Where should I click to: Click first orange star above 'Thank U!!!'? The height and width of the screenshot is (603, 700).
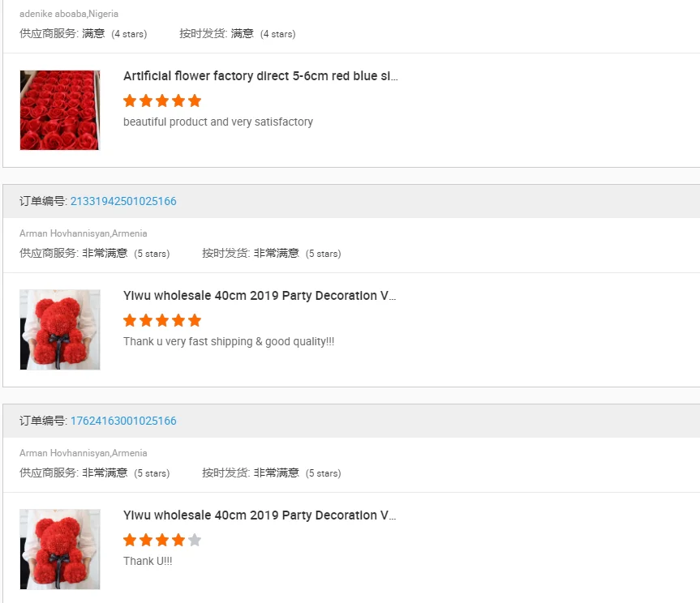(130, 540)
